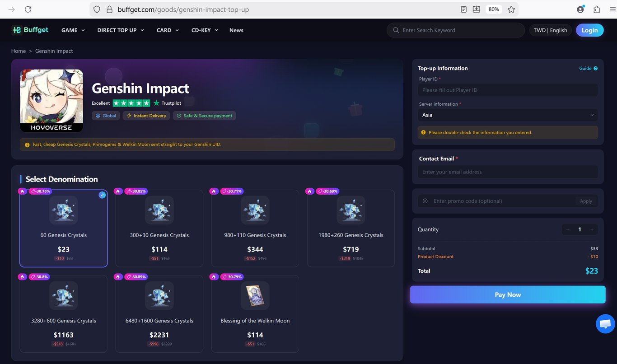Screen dimensions: 617x364
Task: Click the -30.75% discount badge
Action: (40, 191)
